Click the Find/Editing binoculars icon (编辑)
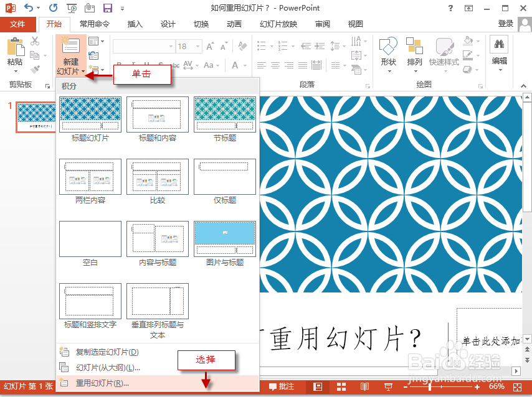 pyautogui.click(x=499, y=44)
